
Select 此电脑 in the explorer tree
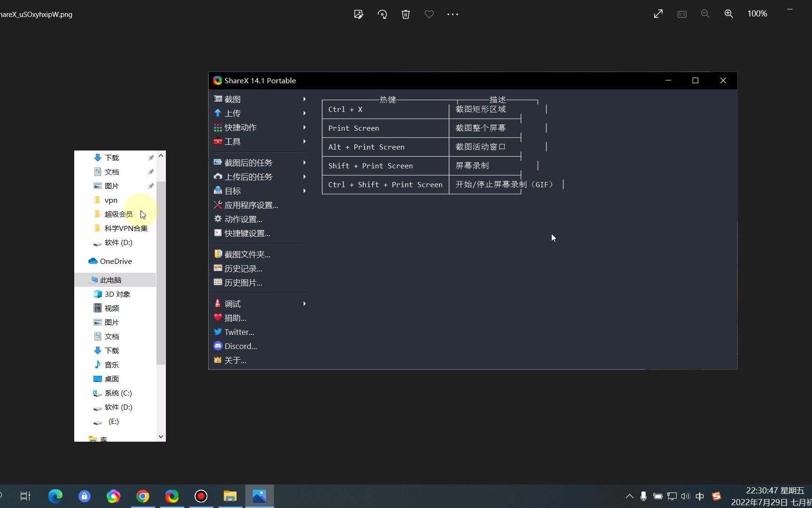(115, 280)
